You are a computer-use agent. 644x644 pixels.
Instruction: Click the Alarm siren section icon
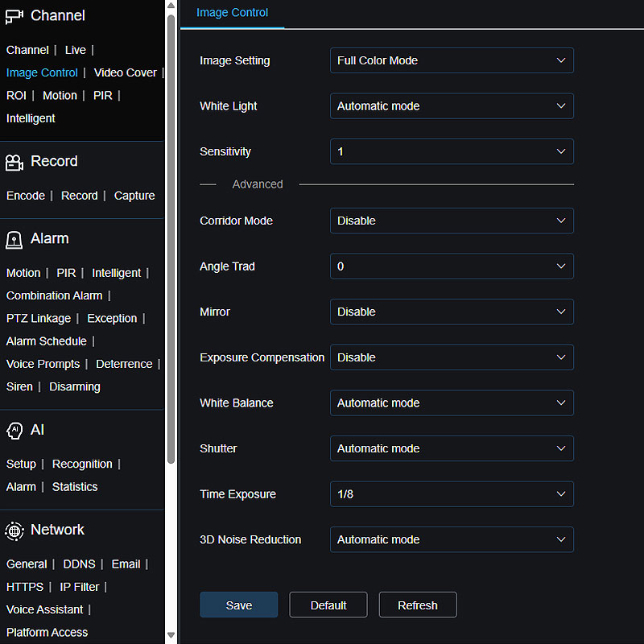click(x=14, y=239)
